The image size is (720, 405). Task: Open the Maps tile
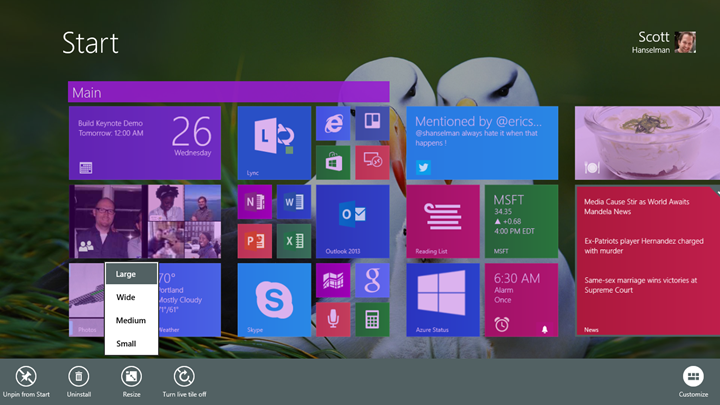coord(333,281)
